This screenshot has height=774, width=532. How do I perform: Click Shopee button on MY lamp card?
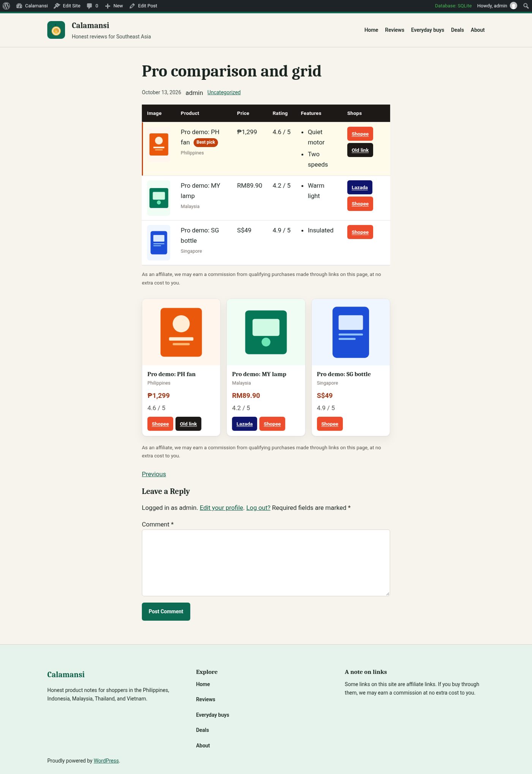coord(272,424)
